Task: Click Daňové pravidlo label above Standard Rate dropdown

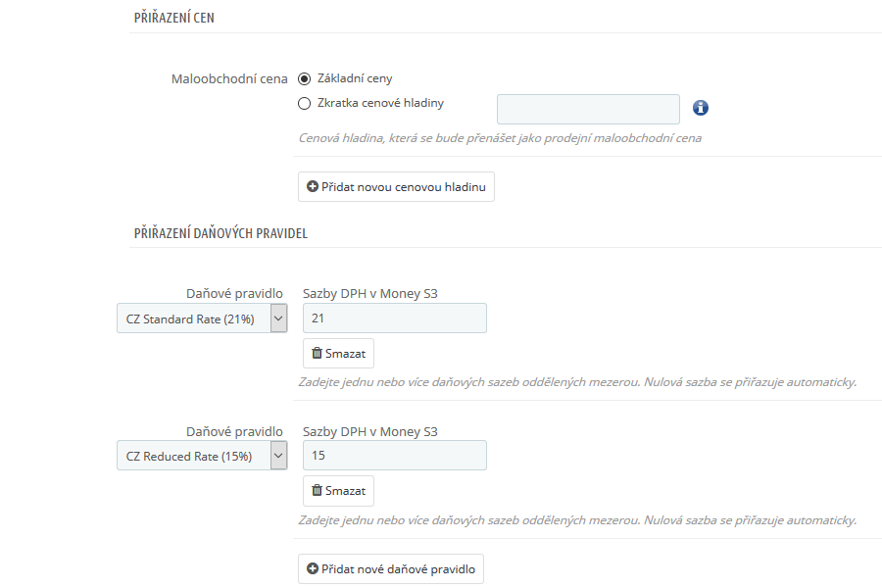Action: pos(234,293)
